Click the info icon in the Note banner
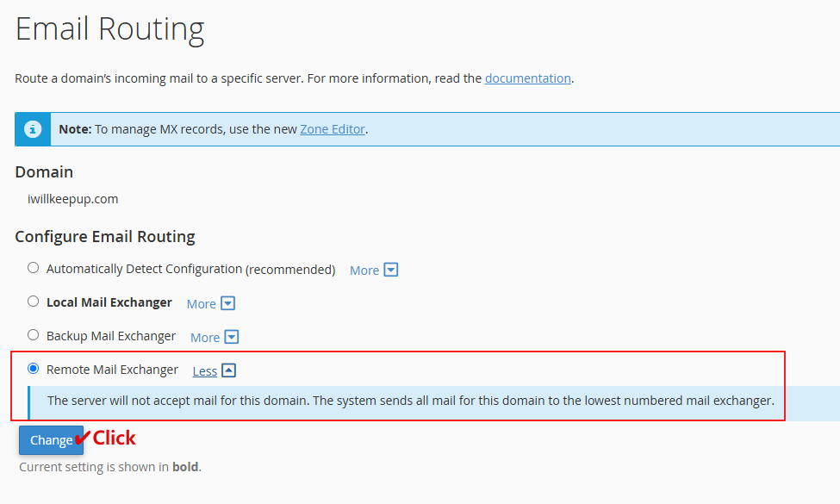Screen dimensions: 840x504 [33, 129]
